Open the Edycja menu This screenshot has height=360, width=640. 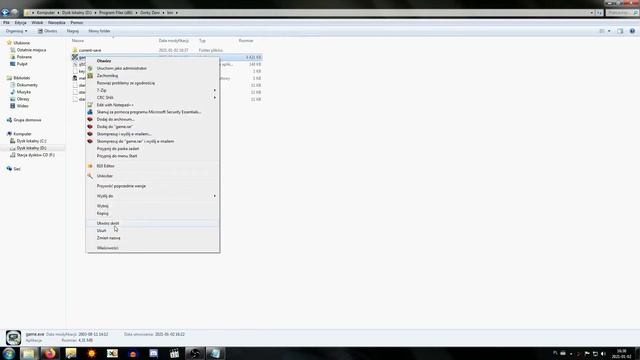(20, 23)
